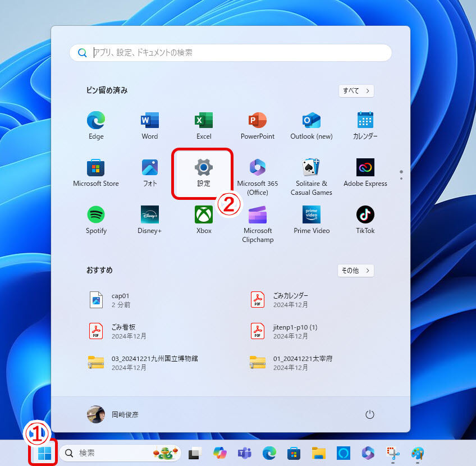Open Edge browser on the taskbar

coord(269,453)
